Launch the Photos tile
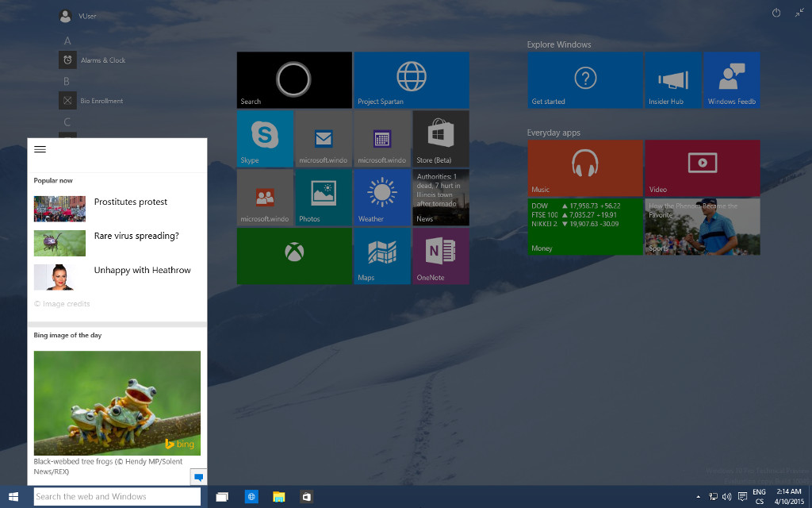The width and height of the screenshot is (812, 508). click(x=324, y=198)
